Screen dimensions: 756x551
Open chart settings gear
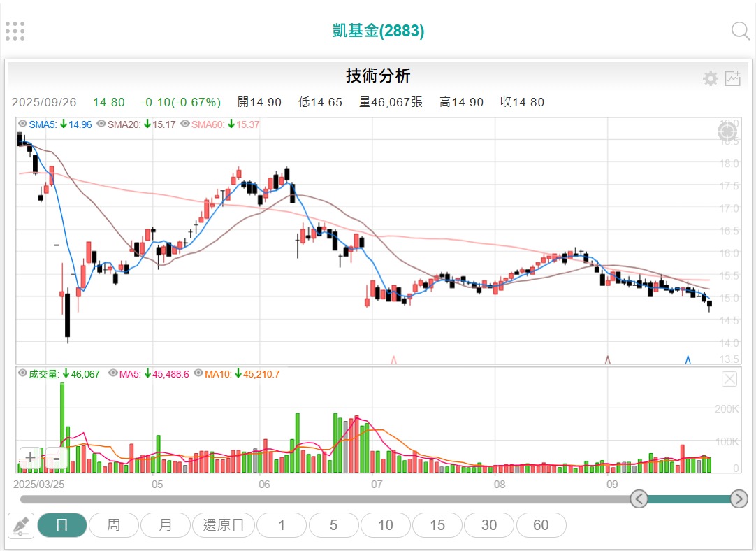pyautogui.click(x=711, y=78)
